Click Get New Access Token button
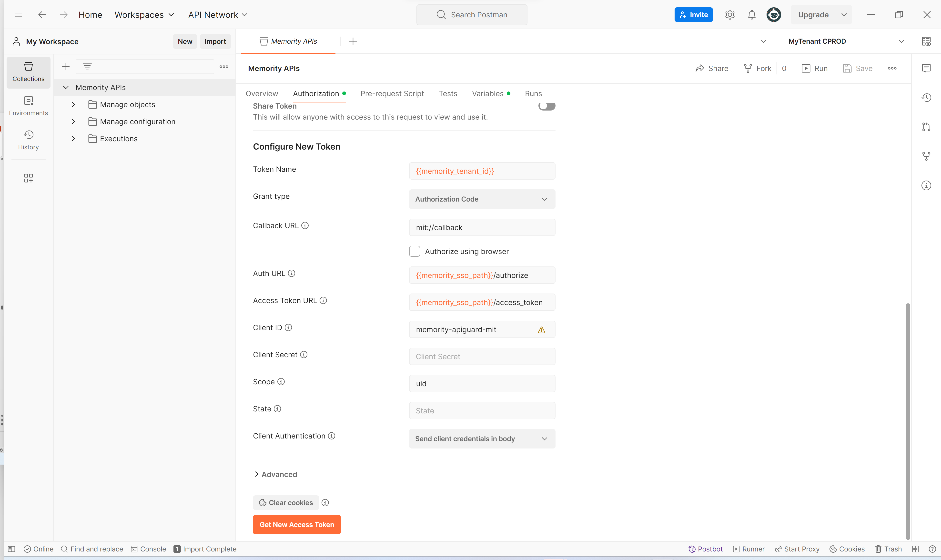This screenshot has width=941, height=560. (x=297, y=525)
